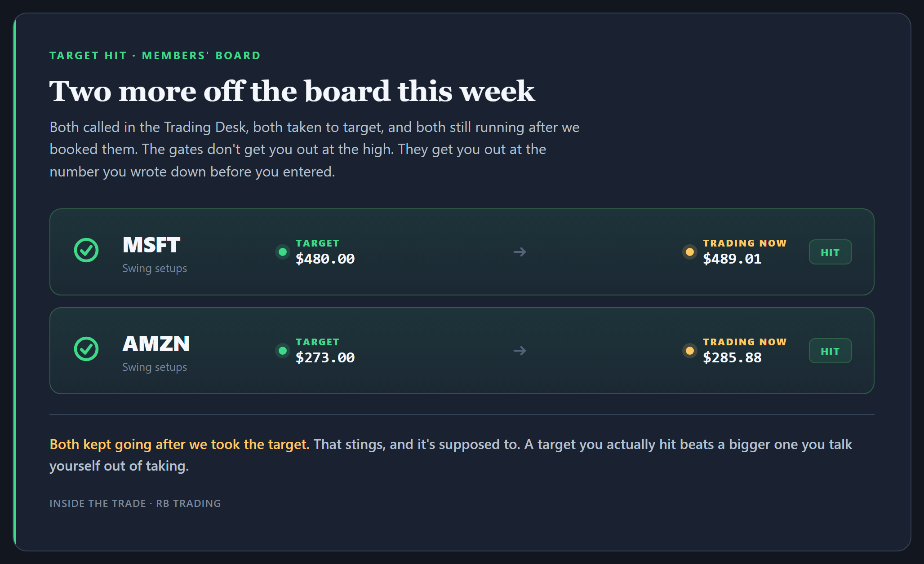Click the AMZN green checkmark icon

point(86,349)
